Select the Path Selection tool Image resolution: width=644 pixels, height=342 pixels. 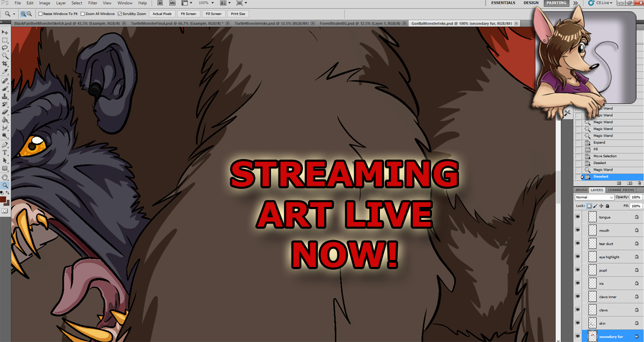point(5,160)
